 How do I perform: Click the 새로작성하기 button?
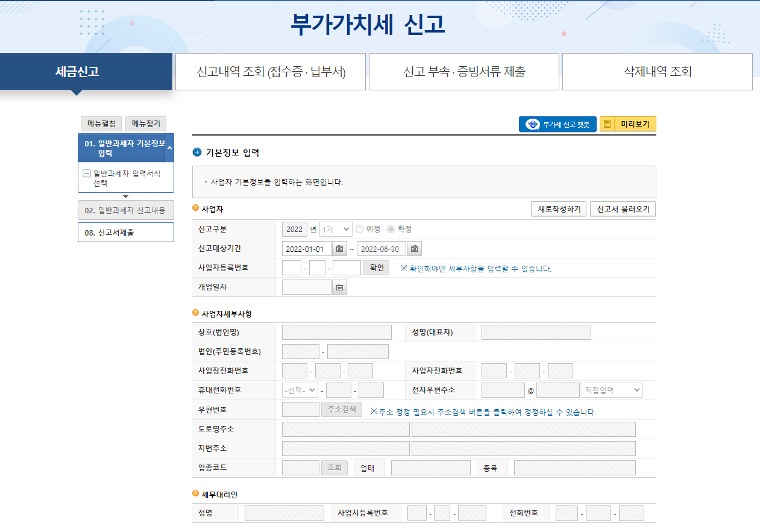(x=559, y=209)
